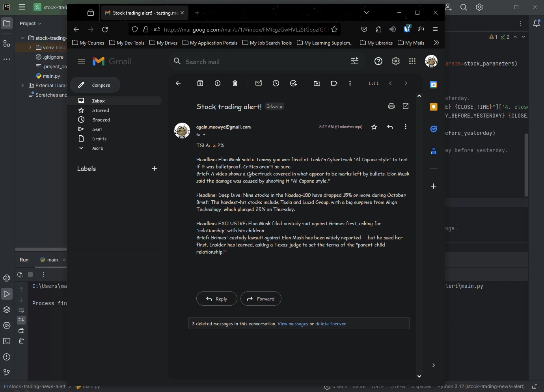Open the Labels tag icon
The width and height of the screenshot is (544, 392).
pyautogui.click(x=334, y=83)
